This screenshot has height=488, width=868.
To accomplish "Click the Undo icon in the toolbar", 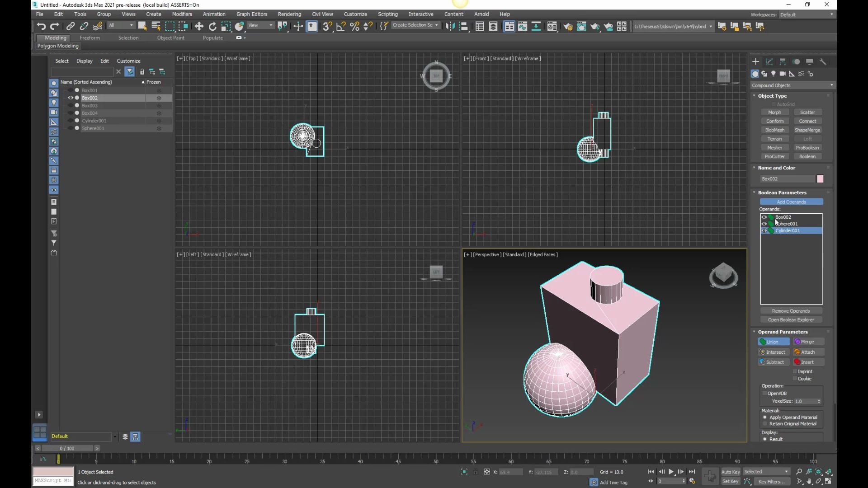I will [41, 26].
